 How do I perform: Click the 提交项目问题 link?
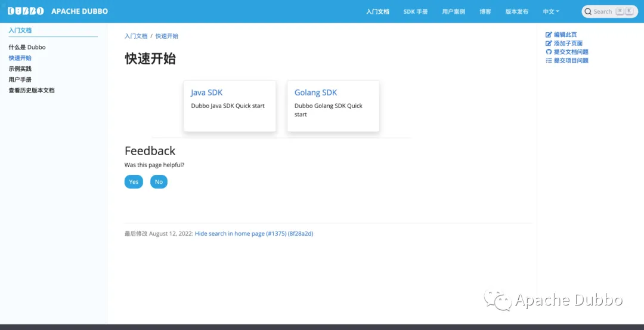[x=571, y=60]
